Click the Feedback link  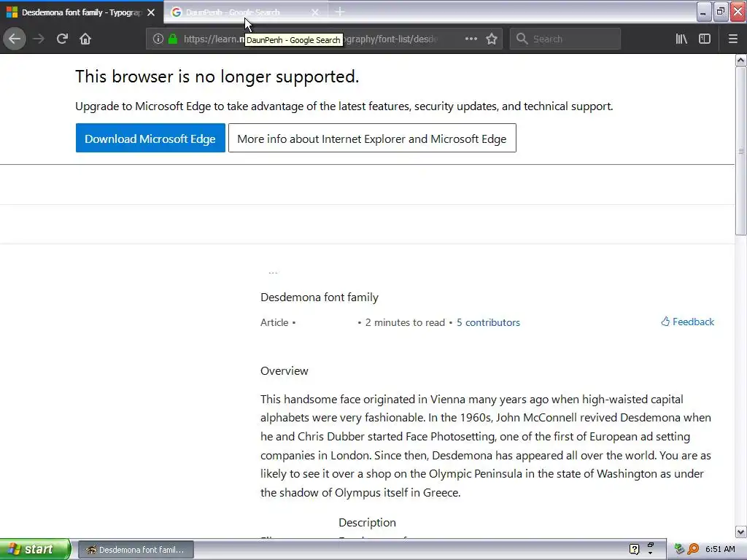(687, 322)
